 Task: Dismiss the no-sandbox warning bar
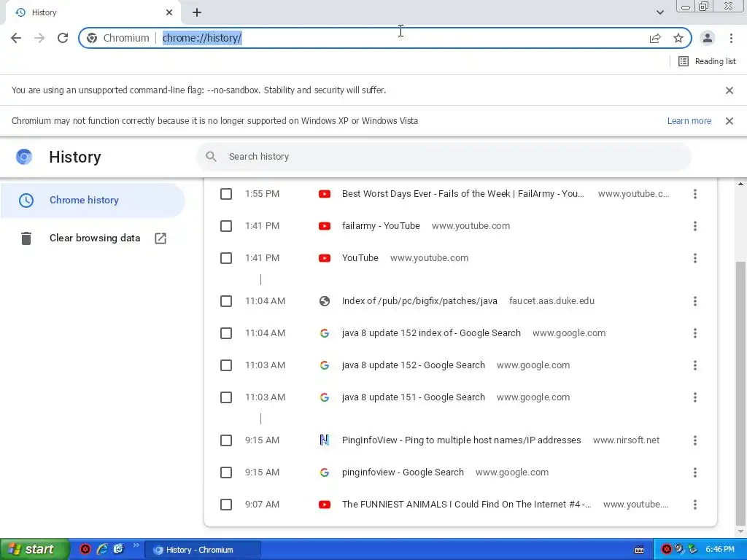pos(729,90)
